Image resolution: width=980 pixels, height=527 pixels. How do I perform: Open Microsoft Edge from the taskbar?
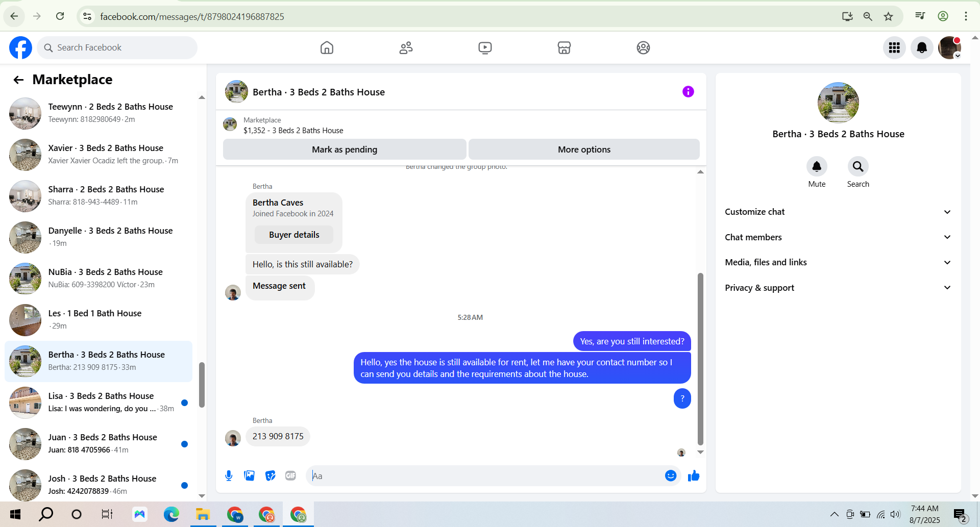pyautogui.click(x=171, y=514)
